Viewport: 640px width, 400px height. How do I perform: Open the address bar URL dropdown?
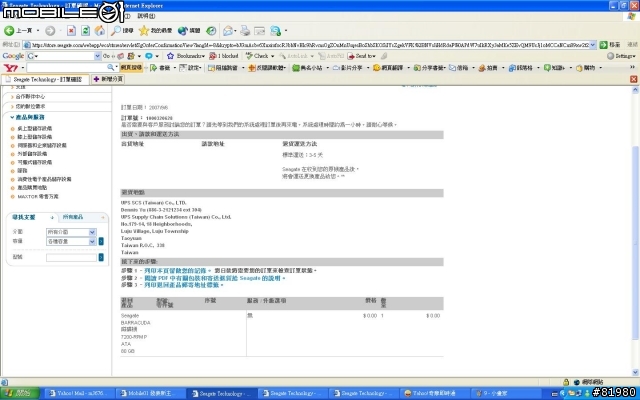(x=593, y=44)
